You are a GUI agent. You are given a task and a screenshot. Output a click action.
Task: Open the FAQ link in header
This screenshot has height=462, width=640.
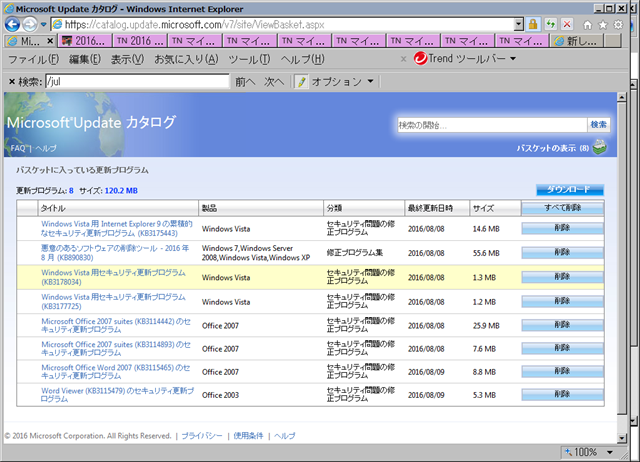(18, 148)
